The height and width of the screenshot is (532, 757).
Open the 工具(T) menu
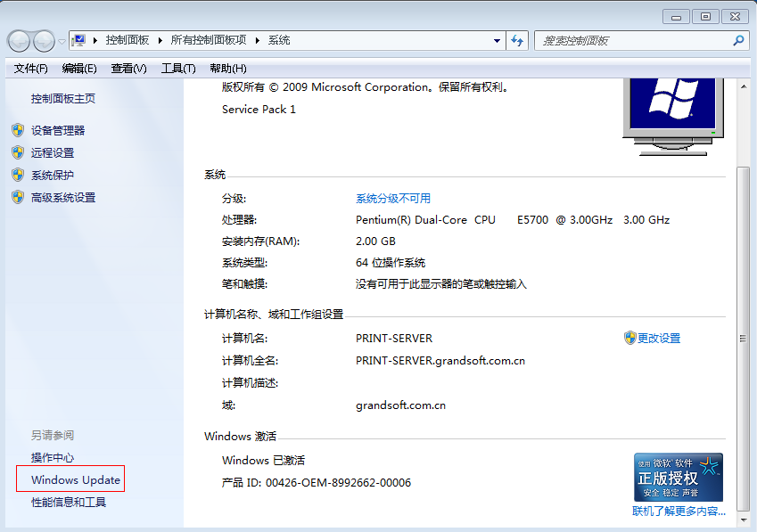tap(178, 69)
